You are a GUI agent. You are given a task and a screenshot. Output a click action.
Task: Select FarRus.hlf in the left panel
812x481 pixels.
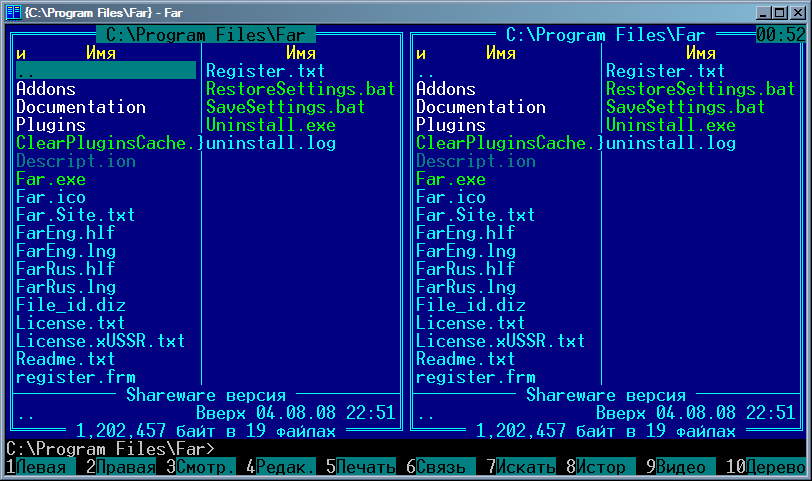click(66, 269)
